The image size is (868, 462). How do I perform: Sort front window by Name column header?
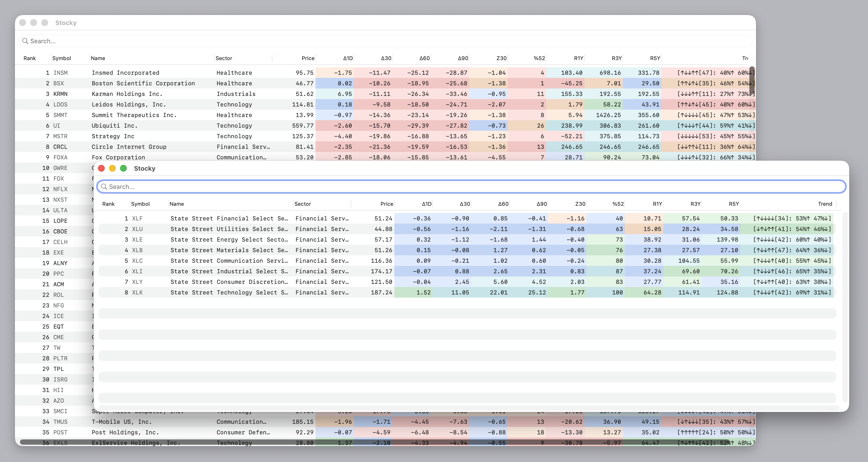[x=177, y=204]
